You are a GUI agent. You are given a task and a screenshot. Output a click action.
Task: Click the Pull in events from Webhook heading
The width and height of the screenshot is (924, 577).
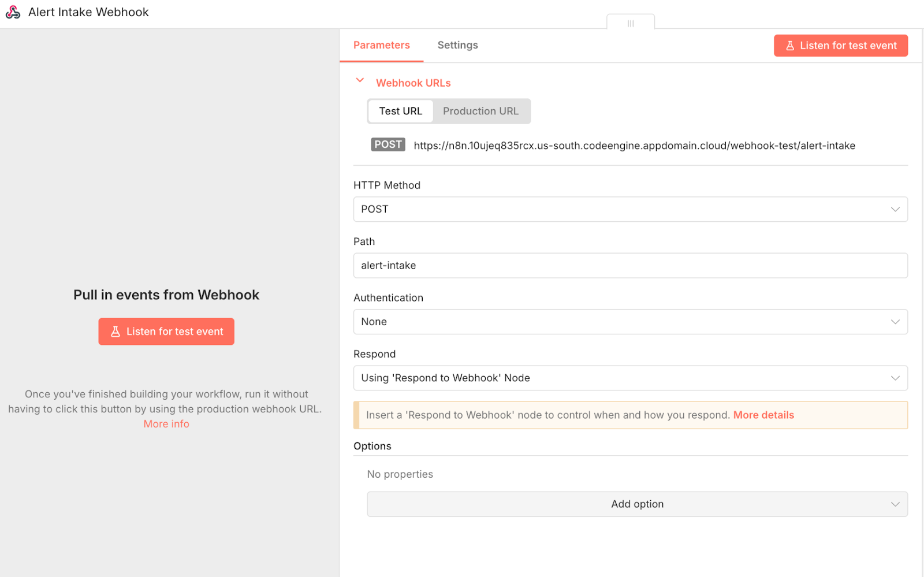[166, 295]
